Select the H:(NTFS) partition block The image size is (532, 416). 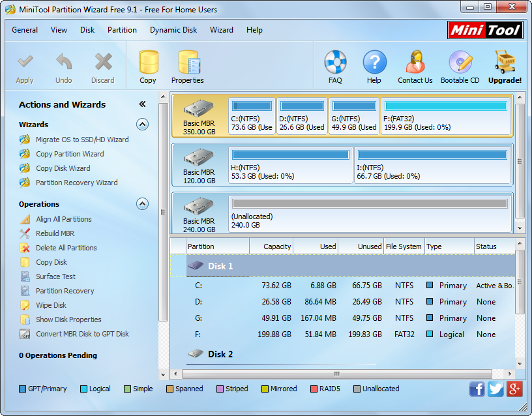point(291,165)
